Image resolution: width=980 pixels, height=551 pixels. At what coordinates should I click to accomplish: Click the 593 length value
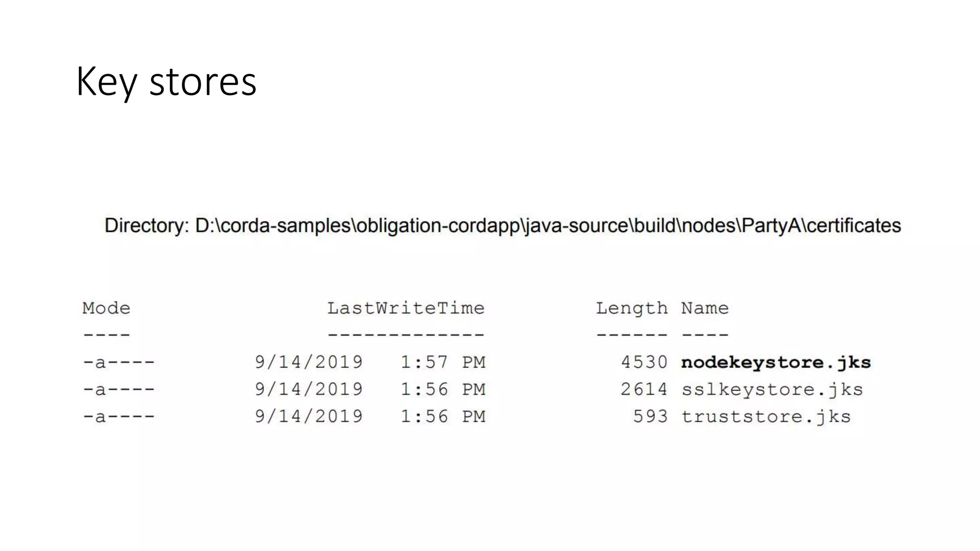point(650,417)
